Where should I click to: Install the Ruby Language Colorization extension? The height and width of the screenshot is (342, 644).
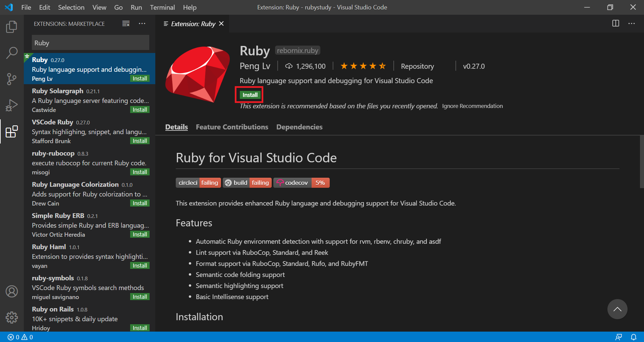(x=140, y=203)
